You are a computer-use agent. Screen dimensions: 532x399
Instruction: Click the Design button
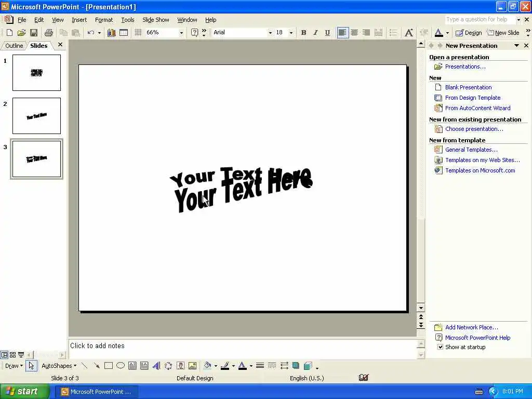pos(469,33)
